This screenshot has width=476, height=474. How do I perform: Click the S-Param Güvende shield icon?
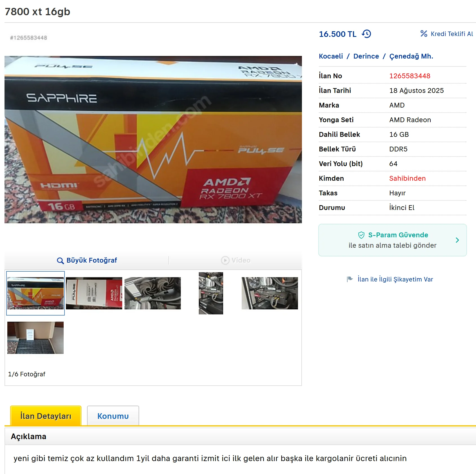(361, 235)
